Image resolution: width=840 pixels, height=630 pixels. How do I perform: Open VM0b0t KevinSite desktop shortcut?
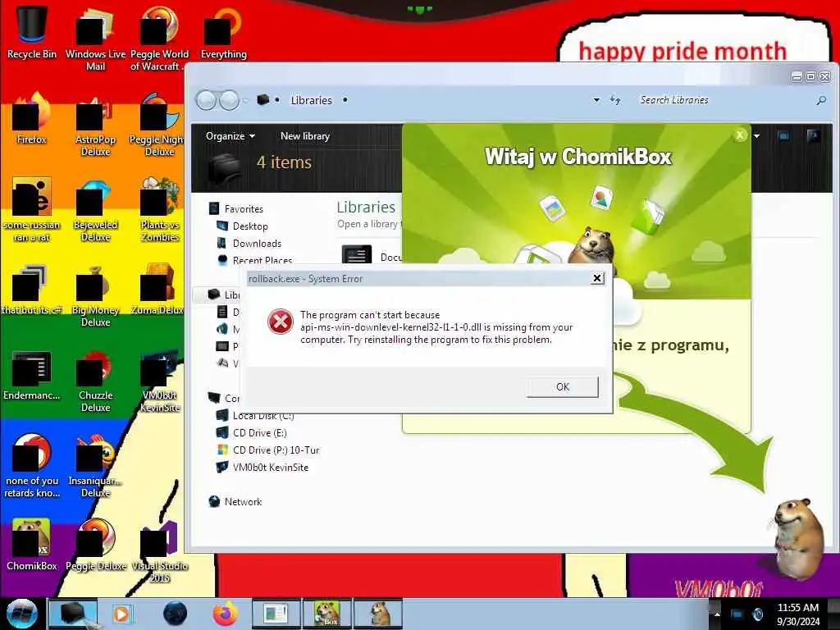pyautogui.click(x=159, y=381)
